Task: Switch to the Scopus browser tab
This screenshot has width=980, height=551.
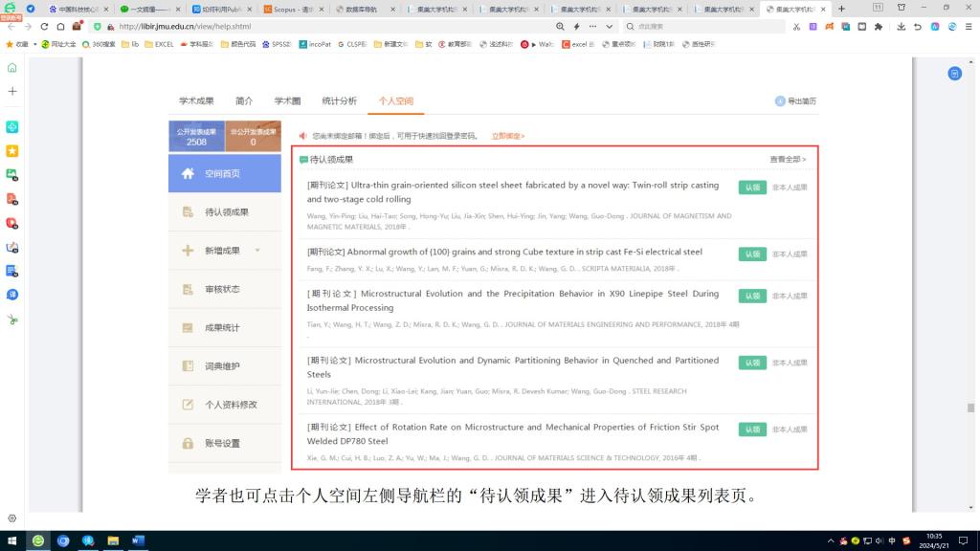Action: pos(293,10)
